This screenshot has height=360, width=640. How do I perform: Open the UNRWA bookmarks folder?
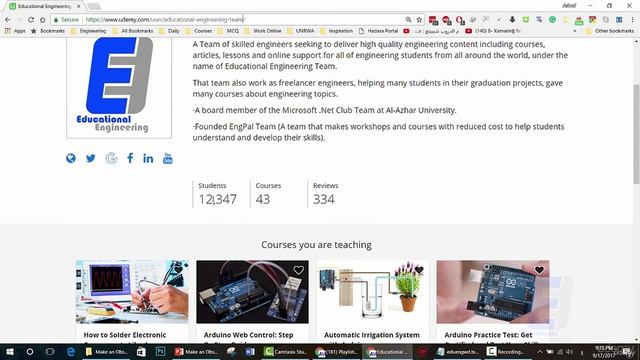301,31
